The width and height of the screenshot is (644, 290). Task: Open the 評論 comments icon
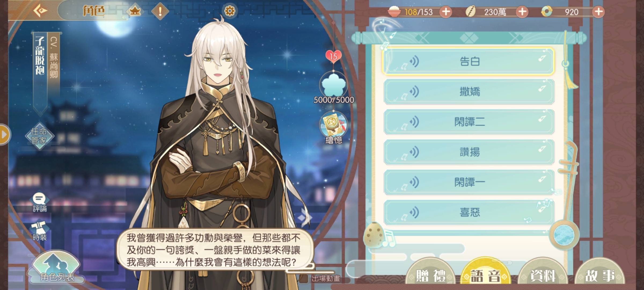(39, 202)
